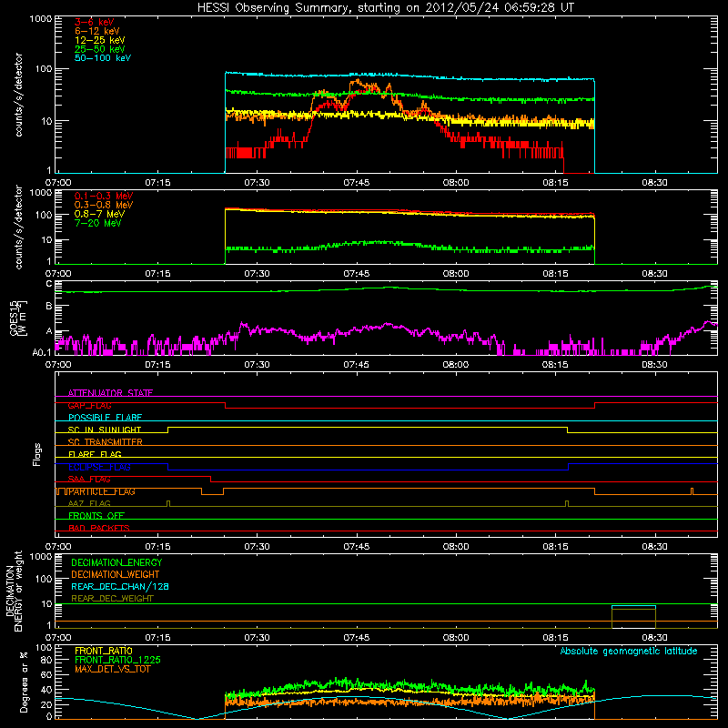The width and height of the screenshot is (728, 728).
Task: Click the Degrees or % axis label
Action: click(x=24, y=682)
